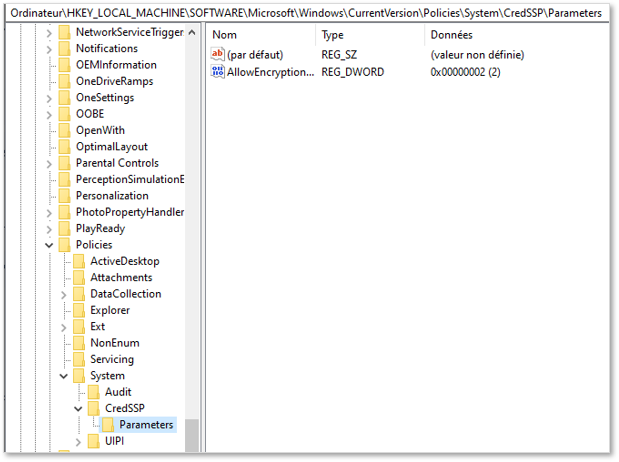Expand the DataCollection key
Viewport: 619px width, 462px height.
(64, 295)
